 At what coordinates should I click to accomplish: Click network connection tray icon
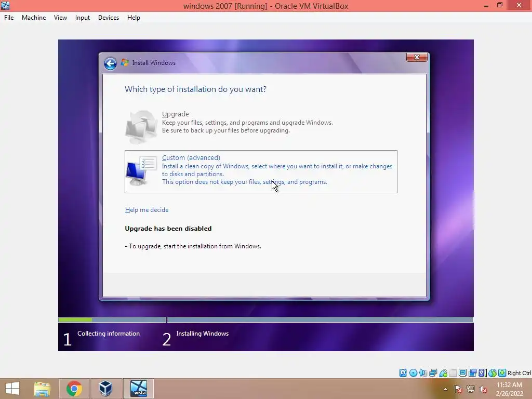pyautogui.click(x=470, y=389)
